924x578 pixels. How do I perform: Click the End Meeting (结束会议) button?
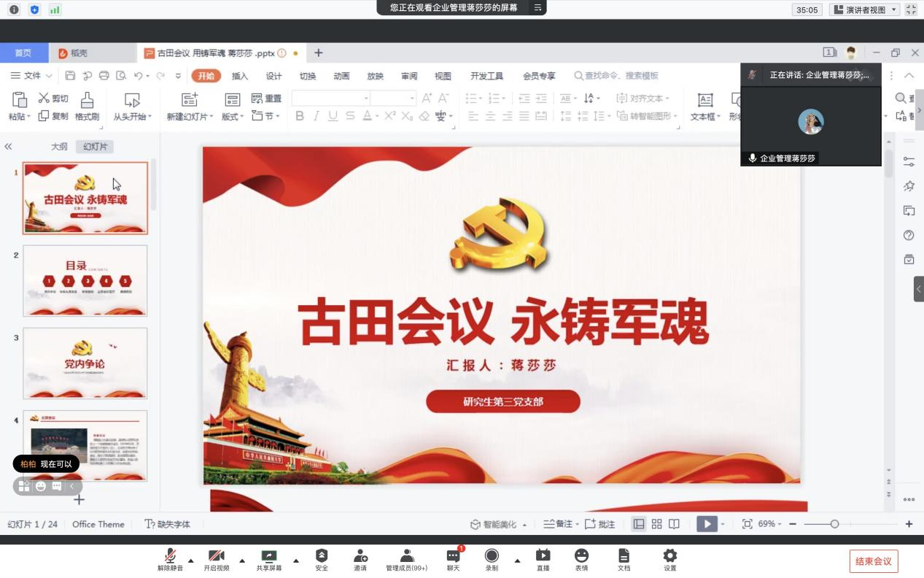(873, 561)
